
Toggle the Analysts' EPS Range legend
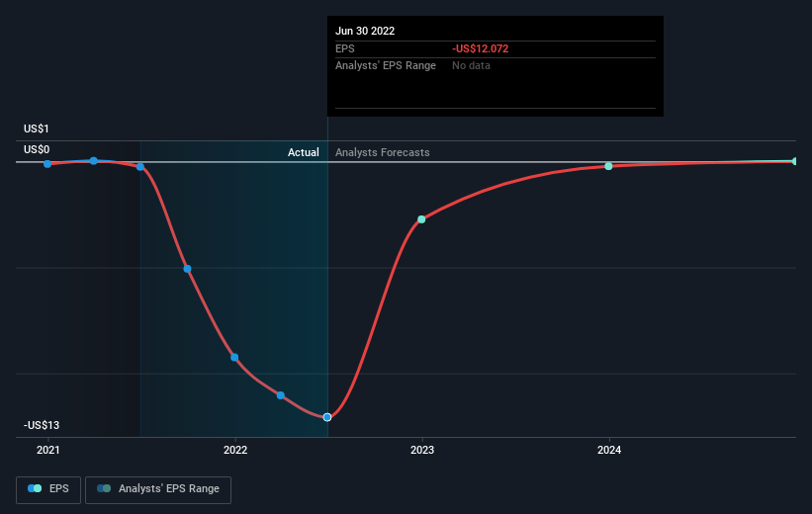point(158,489)
